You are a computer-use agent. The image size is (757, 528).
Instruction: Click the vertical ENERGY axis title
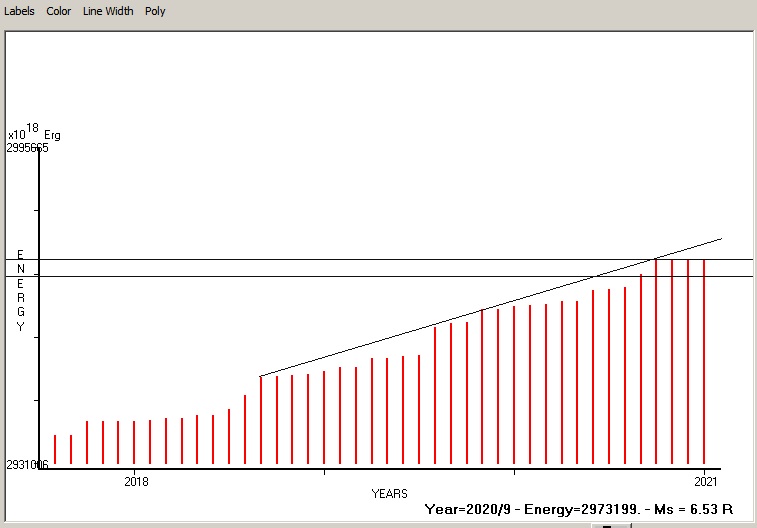click(x=20, y=290)
